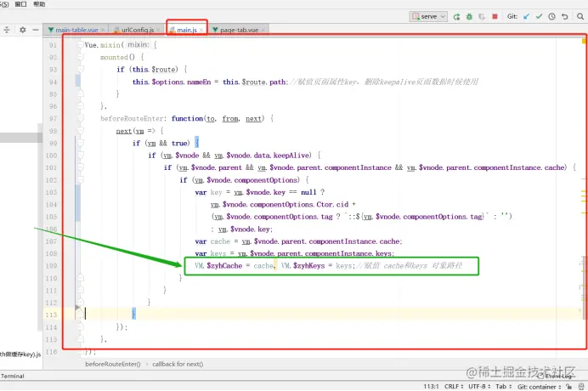The width and height of the screenshot is (588, 391).
Task: Click the Rerun (green arrow) icon
Action: [456, 16]
